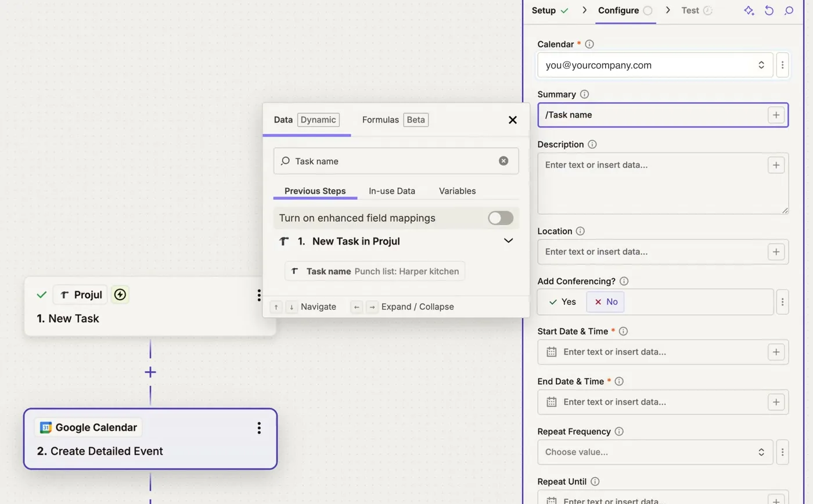Click lightning bolt icon on Projul step
The width and height of the screenshot is (813, 504).
pyautogui.click(x=120, y=295)
